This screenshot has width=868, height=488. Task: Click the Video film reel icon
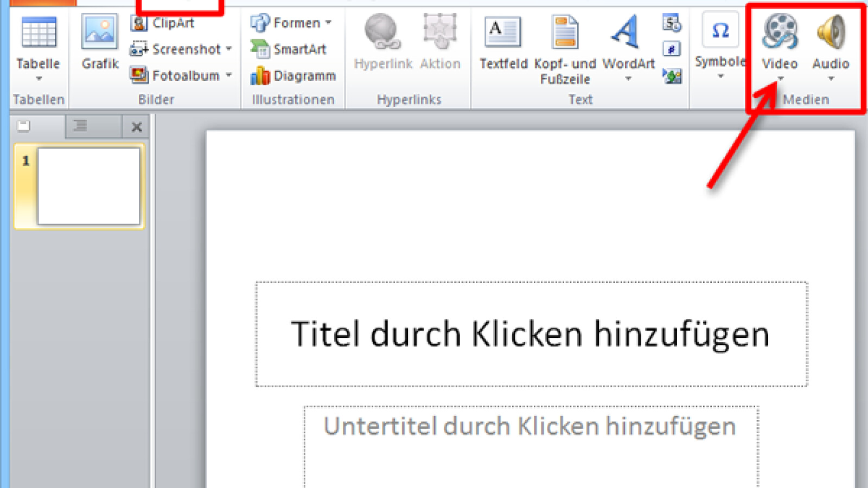(x=780, y=33)
